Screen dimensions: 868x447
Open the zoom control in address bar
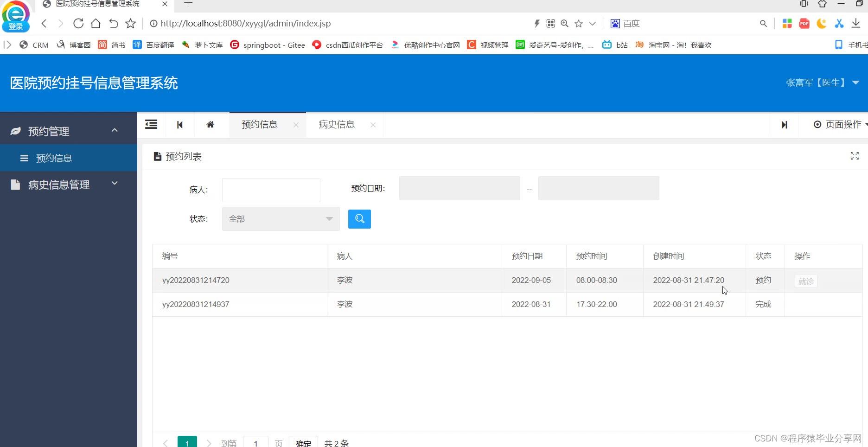[564, 23]
